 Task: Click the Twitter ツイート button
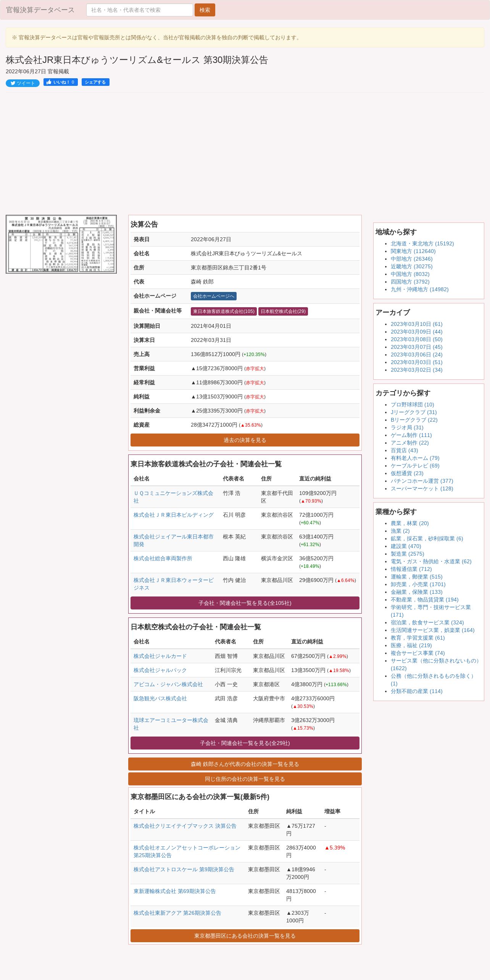[23, 83]
